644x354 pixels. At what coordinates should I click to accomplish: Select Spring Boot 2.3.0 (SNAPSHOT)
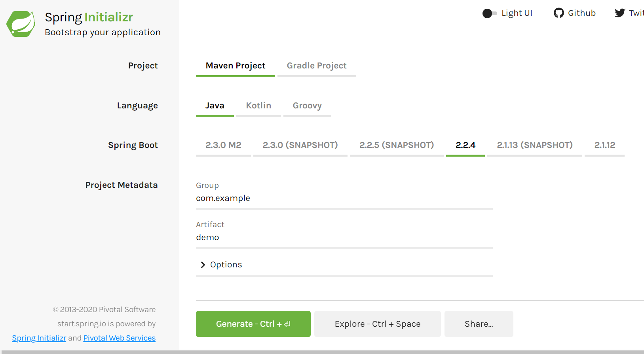click(300, 146)
